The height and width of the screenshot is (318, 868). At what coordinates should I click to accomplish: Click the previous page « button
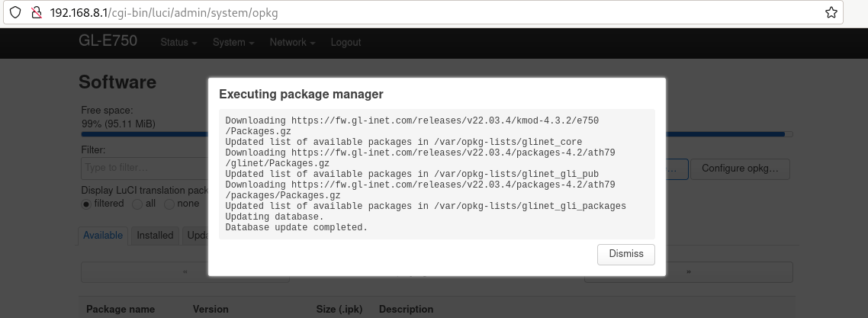(x=185, y=272)
